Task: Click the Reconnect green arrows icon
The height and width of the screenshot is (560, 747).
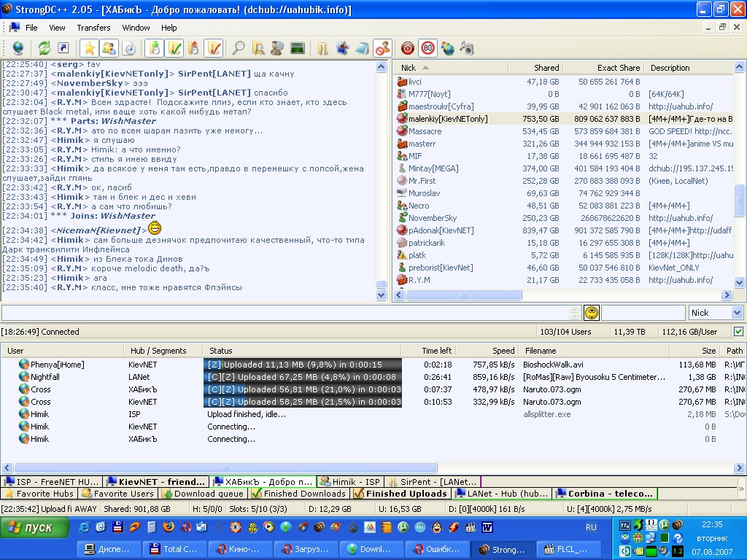Action: pyautogui.click(x=44, y=48)
